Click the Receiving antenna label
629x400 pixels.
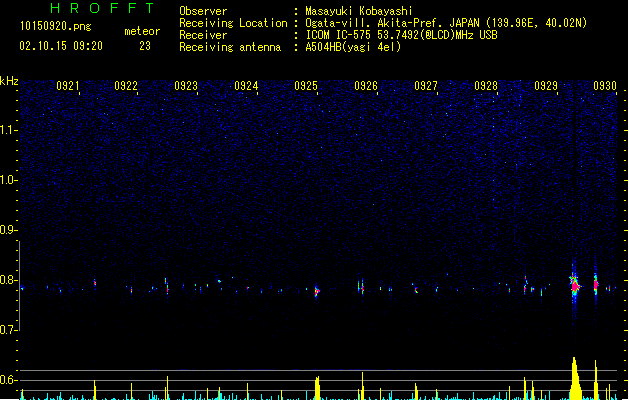[230, 47]
